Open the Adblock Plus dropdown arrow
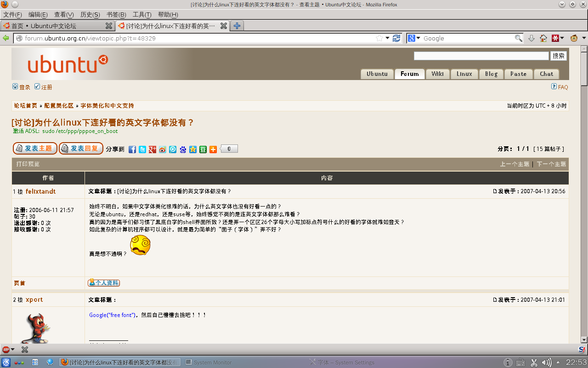 pyautogui.click(x=12, y=350)
